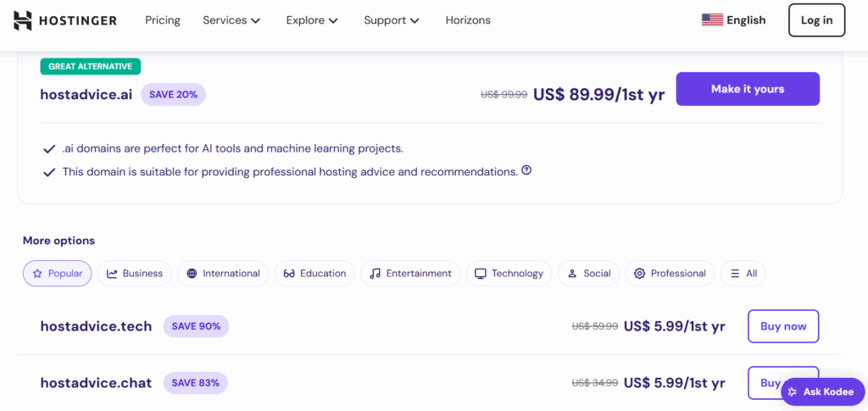Click the US$ 89.99/1st yr price
Viewport: 868px width, 411px height.
599,95
